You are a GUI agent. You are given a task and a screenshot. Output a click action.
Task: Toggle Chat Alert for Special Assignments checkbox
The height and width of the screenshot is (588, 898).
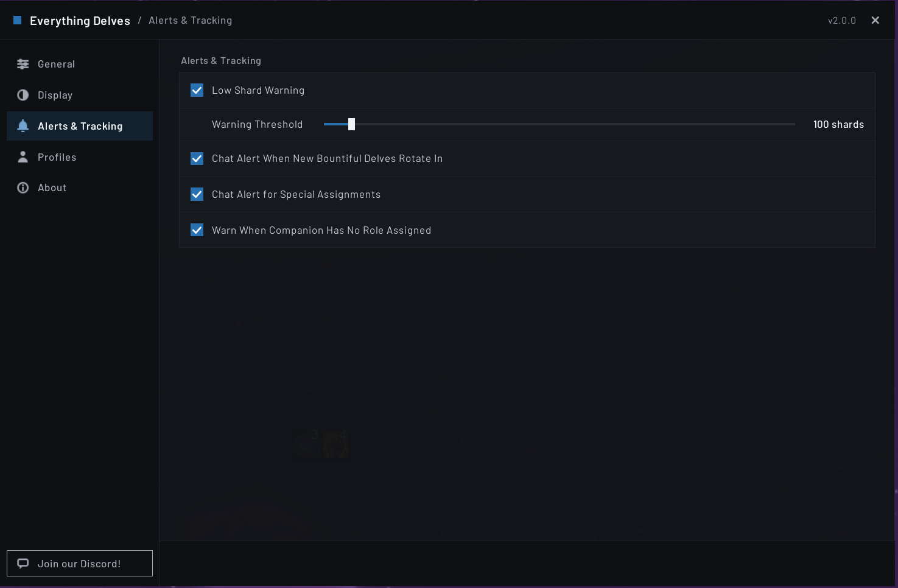[197, 194]
